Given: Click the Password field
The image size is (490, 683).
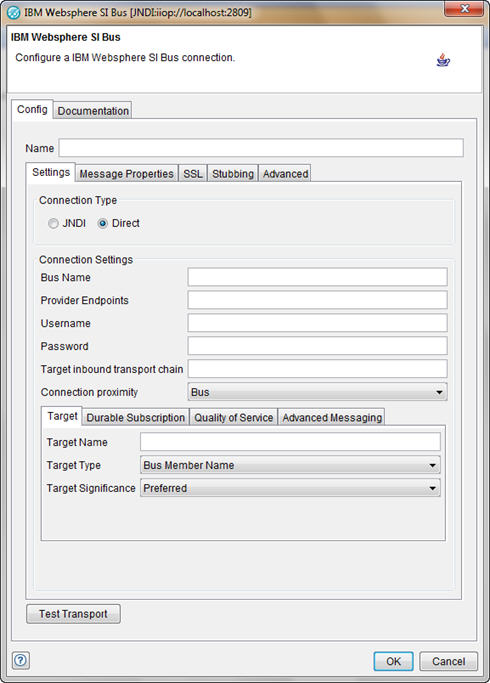Looking at the screenshot, I should 317,346.
